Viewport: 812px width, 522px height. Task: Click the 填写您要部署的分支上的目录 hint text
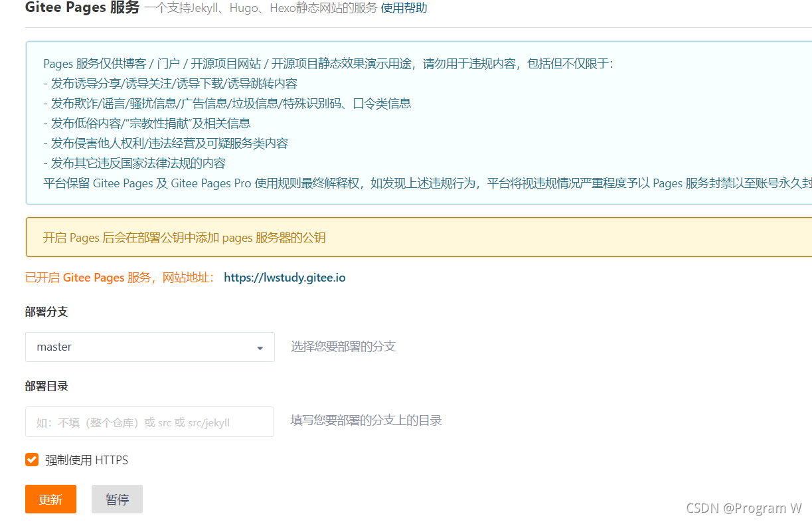[x=366, y=420]
